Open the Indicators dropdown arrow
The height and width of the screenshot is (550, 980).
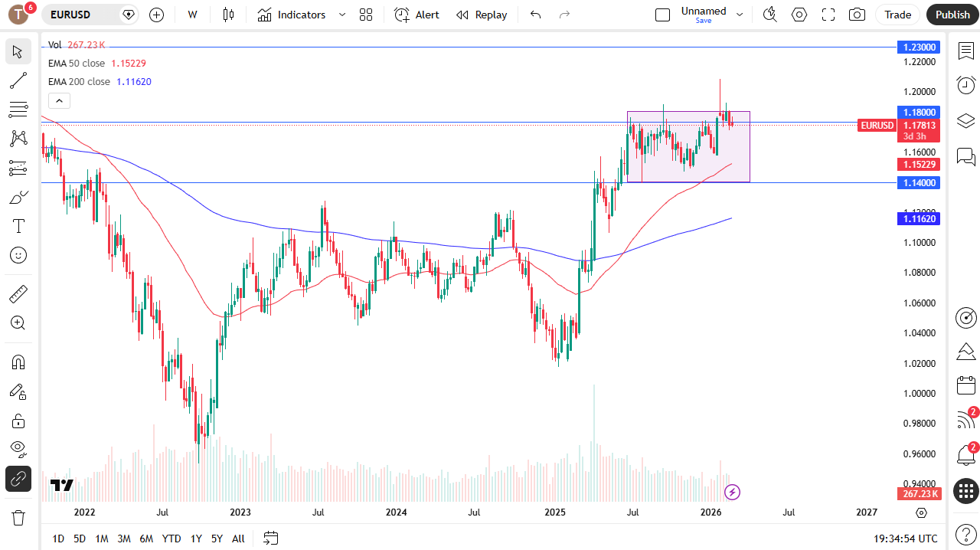341,15
